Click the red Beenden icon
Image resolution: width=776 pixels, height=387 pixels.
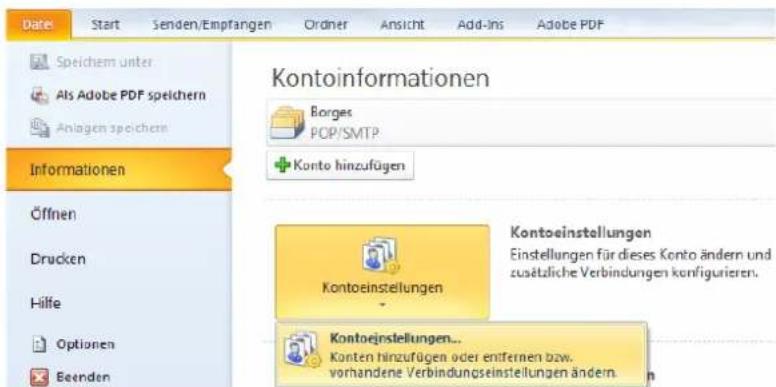click(x=39, y=377)
